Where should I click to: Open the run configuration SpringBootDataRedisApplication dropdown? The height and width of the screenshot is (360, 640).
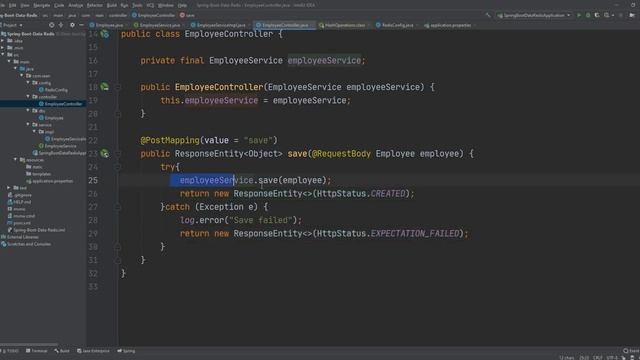coord(534,15)
